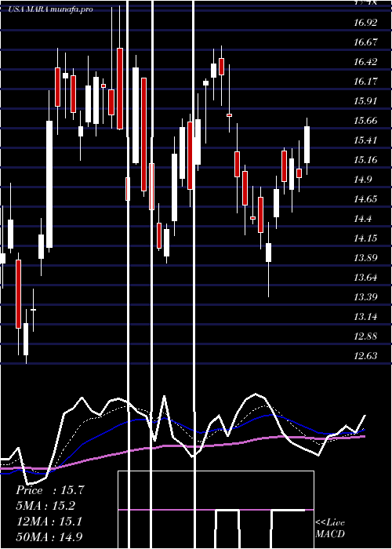Click the last white candlestick near 15.66

pos(307,144)
